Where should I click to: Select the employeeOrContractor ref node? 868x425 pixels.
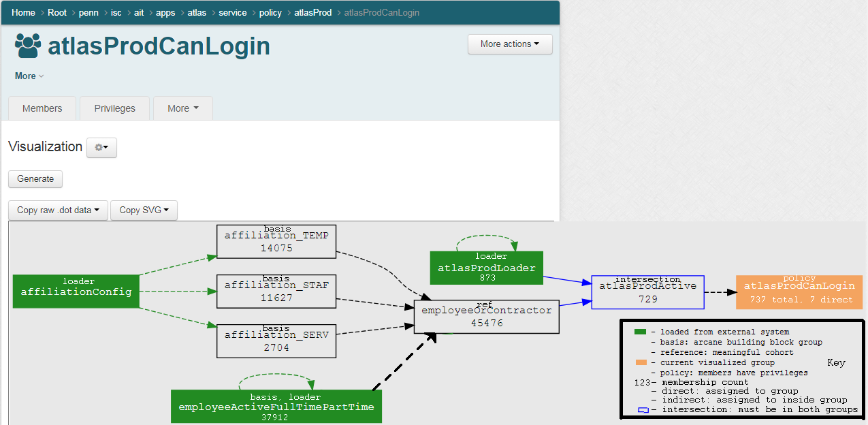487,317
